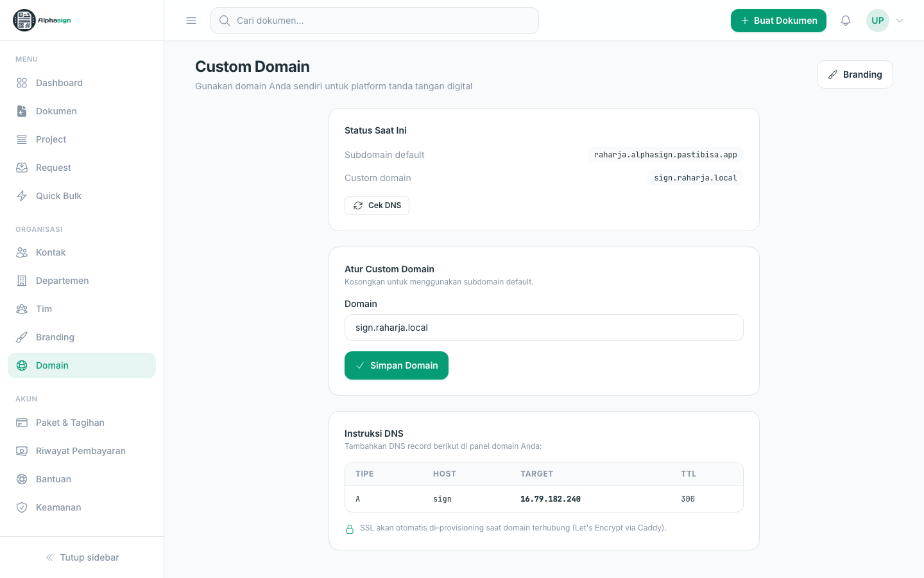This screenshot has height=578, width=924.
Task: Click the sidebar Branding brush icon
Action: [x=22, y=337]
